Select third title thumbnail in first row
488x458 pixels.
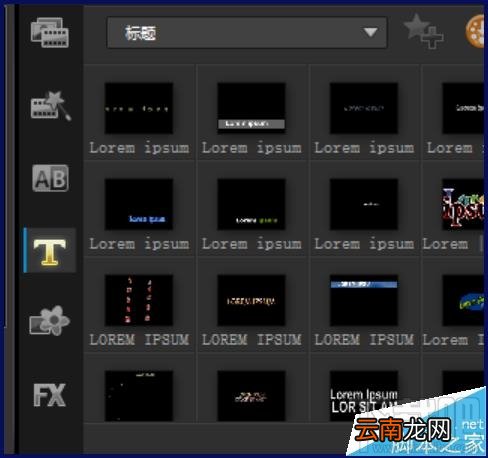point(364,108)
